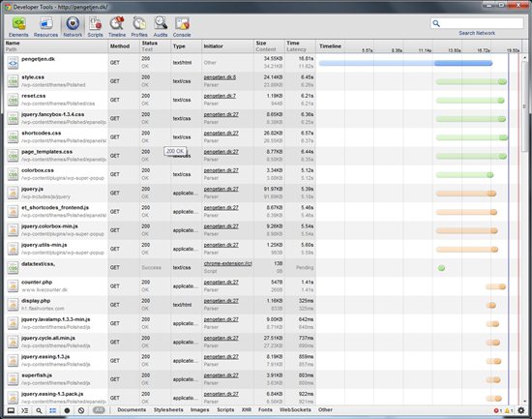Filter by Images
532x419 pixels.
[199, 410]
